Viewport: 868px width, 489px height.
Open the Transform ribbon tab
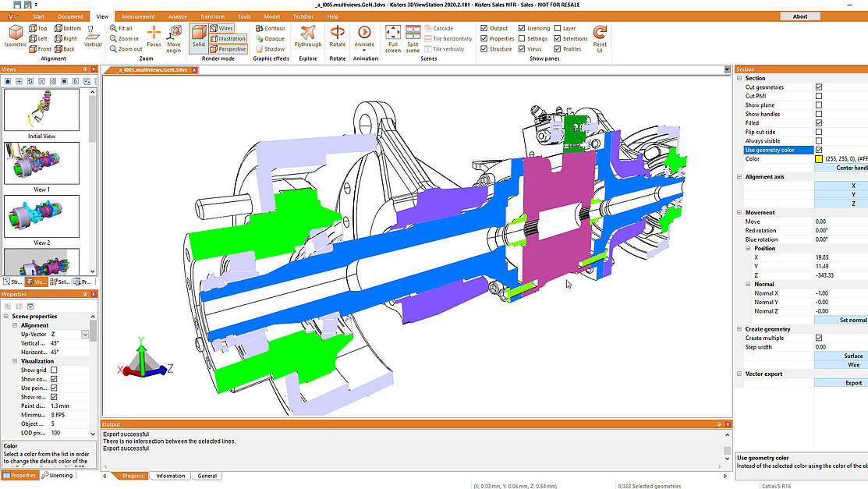pos(212,16)
